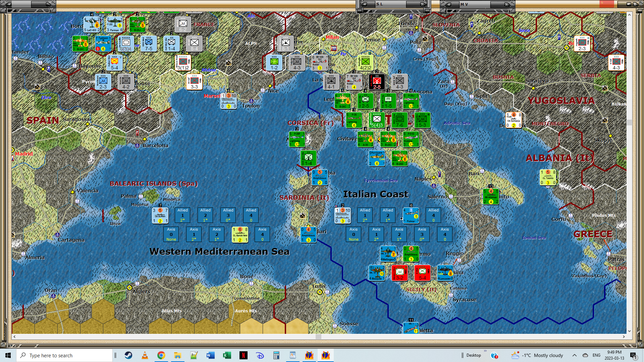Screen dimensions: 644x362
Task: Select the Hurricane fighter counter in Italy
Action: (377, 158)
